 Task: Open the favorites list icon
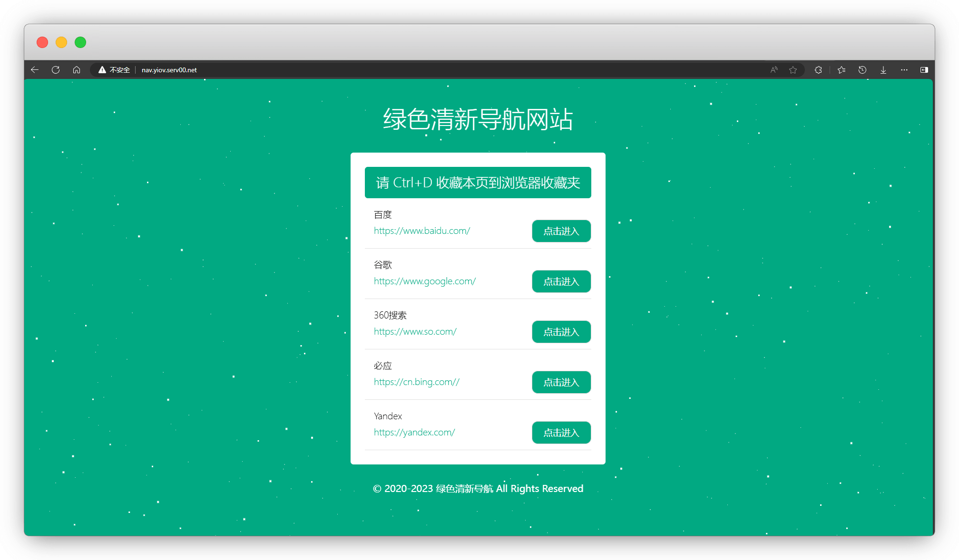(x=842, y=70)
